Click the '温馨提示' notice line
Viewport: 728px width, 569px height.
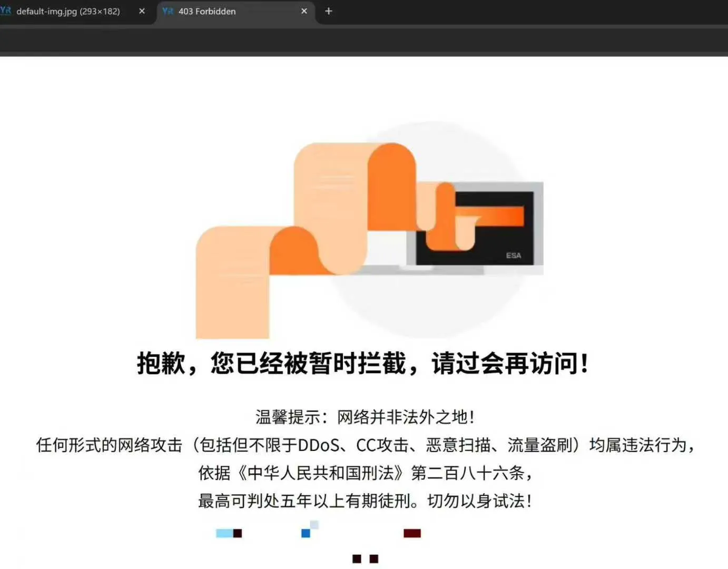[x=365, y=417]
